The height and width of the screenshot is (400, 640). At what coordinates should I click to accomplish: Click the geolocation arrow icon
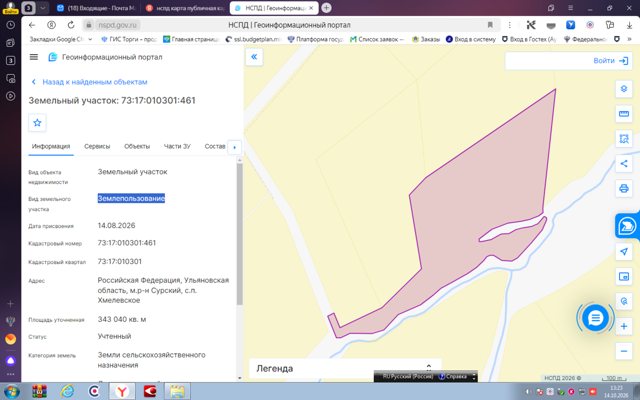(x=624, y=251)
